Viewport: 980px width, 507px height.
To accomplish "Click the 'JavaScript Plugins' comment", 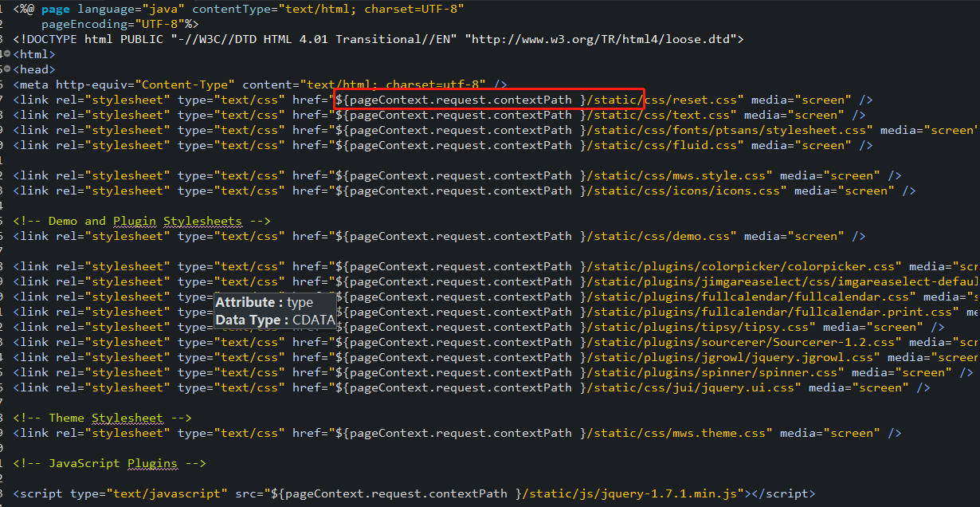I will click(110, 463).
